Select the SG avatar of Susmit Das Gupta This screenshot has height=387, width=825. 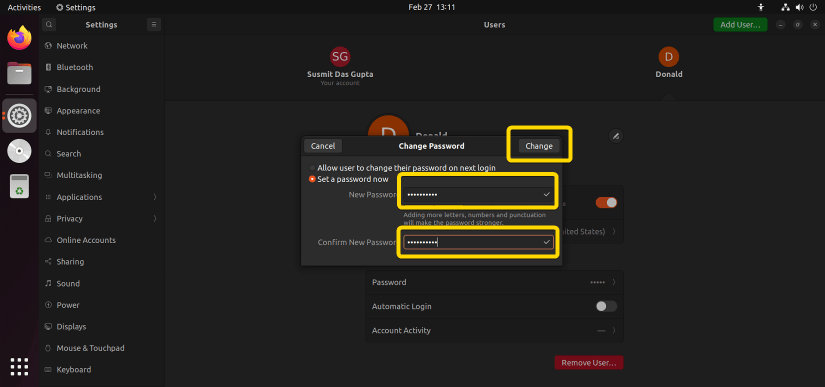(x=340, y=57)
